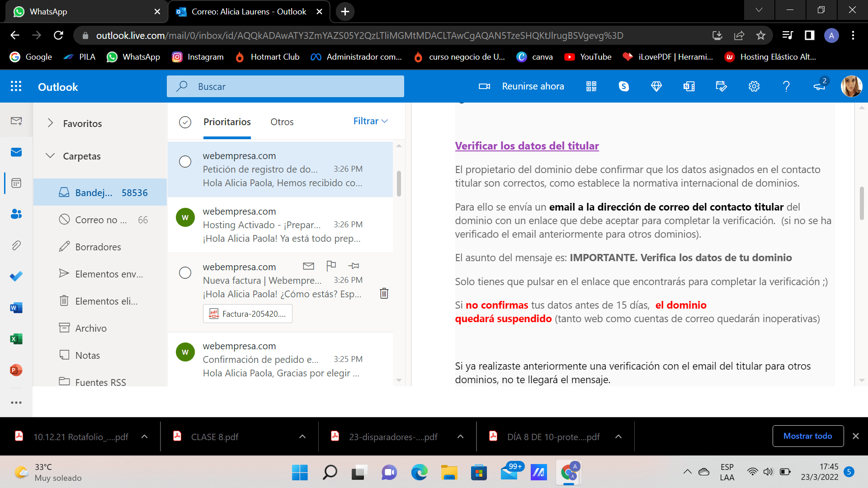Open the Borradores folder

[100, 247]
